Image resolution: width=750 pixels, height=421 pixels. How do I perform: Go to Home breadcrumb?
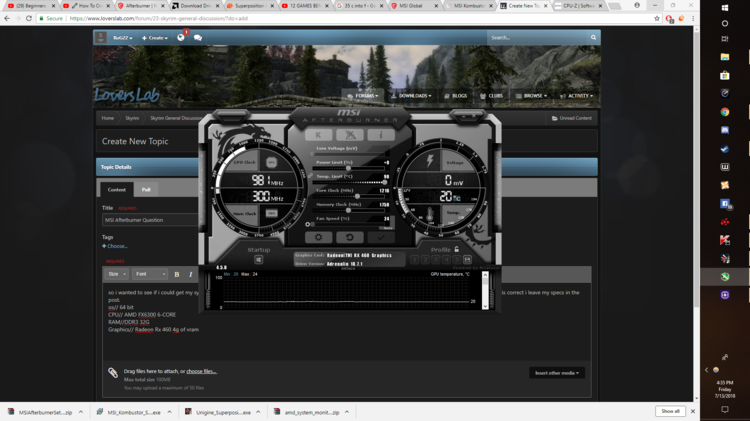pyautogui.click(x=108, y=118)
